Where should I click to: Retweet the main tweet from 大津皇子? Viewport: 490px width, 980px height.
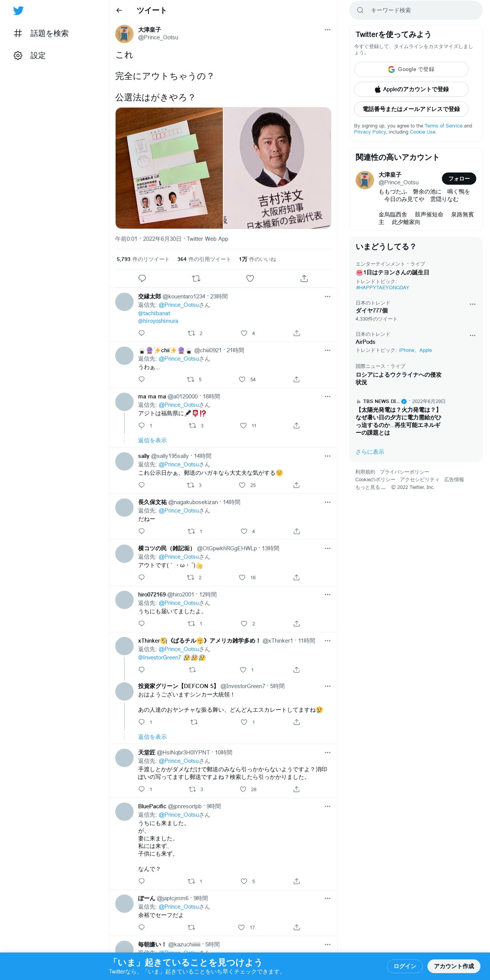(196, 279)
